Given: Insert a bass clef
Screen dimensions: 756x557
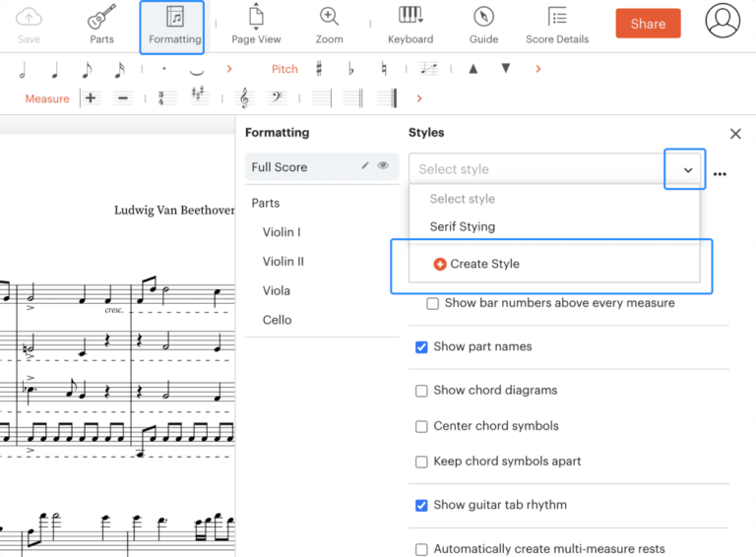Looking at the screenshot, I should tap(277, 97).
